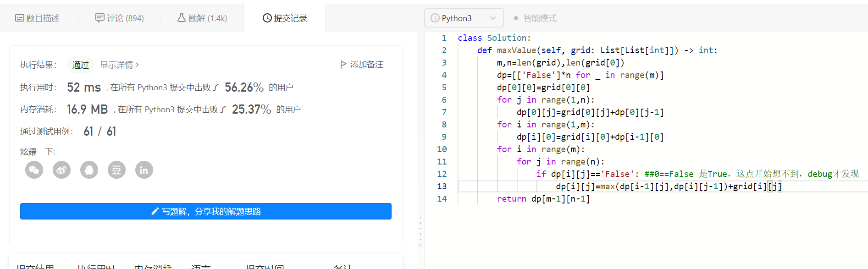This screenshot has height=269, width=868.
Task: Share result via LinkedIn icon
Action: (x=144, y=170)
